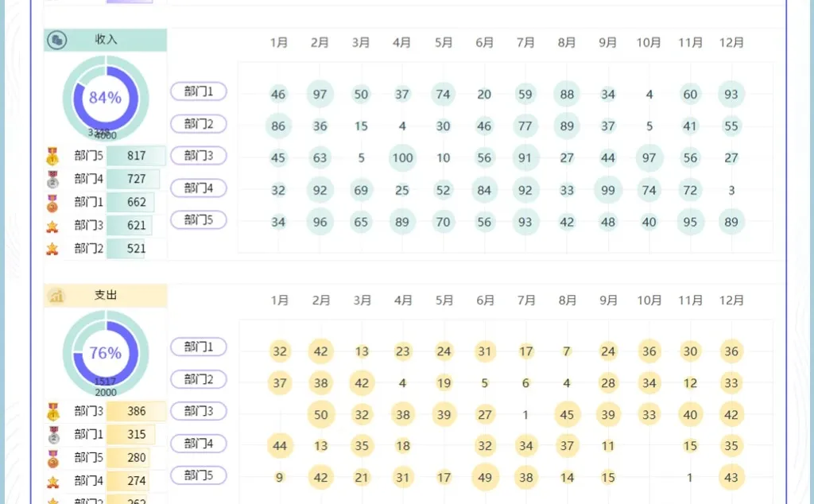This screenshot has width=814, height=504.
Task: Click silver medal icon next to 部门4 727
Action: (52, 179)
